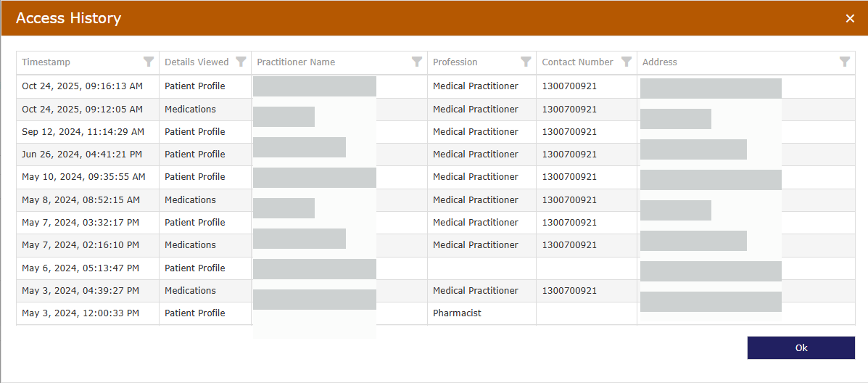Click the Details Viewed filter icon
The height and width of the screenshot is (383, 868).
click(x=241, y=62)
